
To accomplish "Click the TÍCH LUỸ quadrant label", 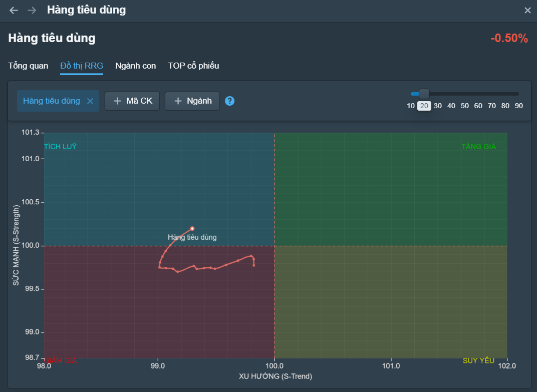I will tap(60, 147).
